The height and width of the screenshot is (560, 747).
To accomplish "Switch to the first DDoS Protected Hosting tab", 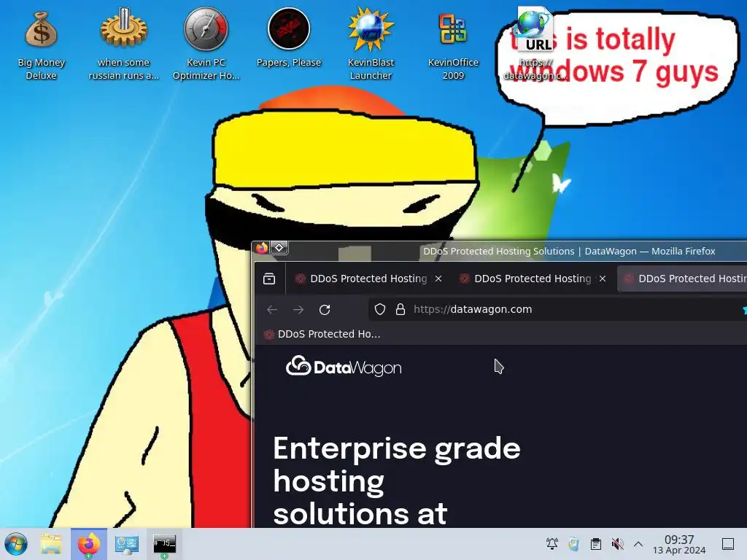I will (368, 279).
